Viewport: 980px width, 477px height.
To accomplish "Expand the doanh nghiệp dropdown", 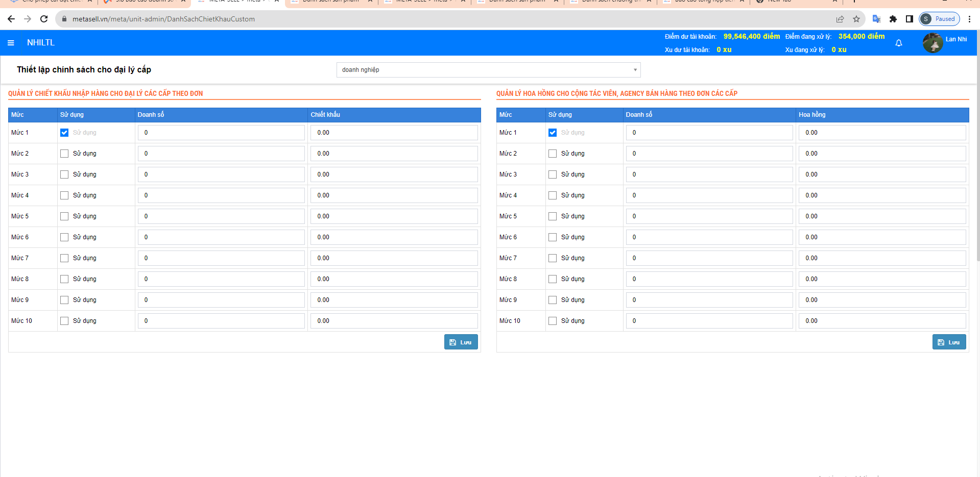I will (x=488, y=70).
